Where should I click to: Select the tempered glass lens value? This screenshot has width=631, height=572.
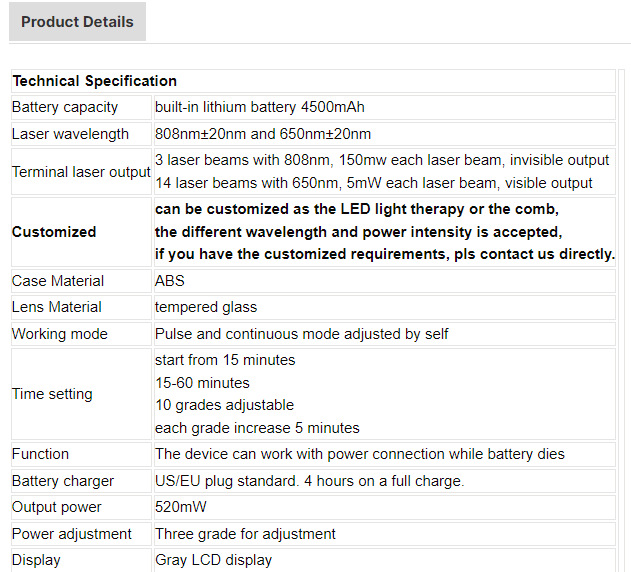click(205, 307)
